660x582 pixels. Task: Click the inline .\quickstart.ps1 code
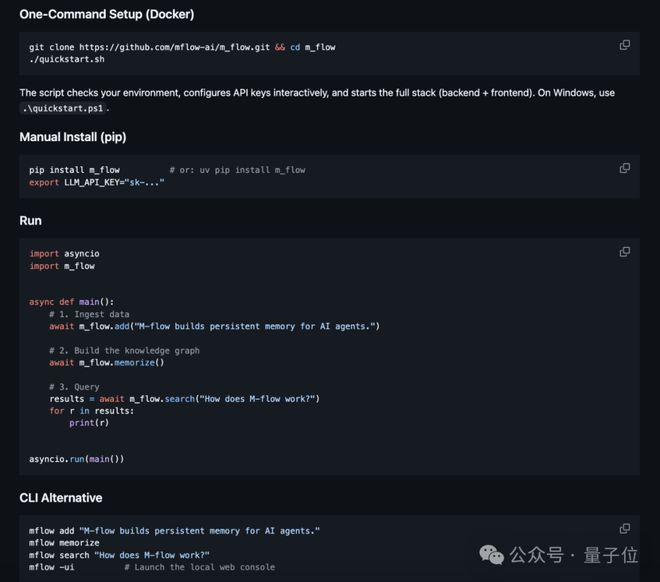(x=64, y=108)
